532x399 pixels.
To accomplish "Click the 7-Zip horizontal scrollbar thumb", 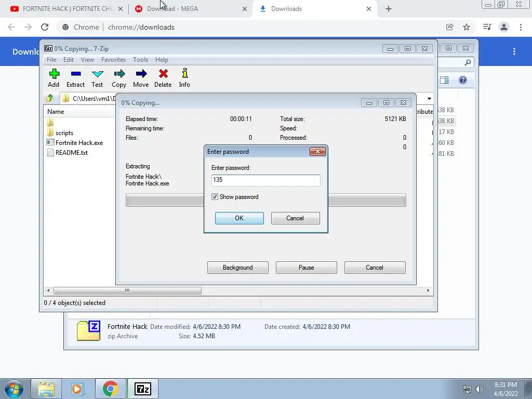I will click(127, 291).
